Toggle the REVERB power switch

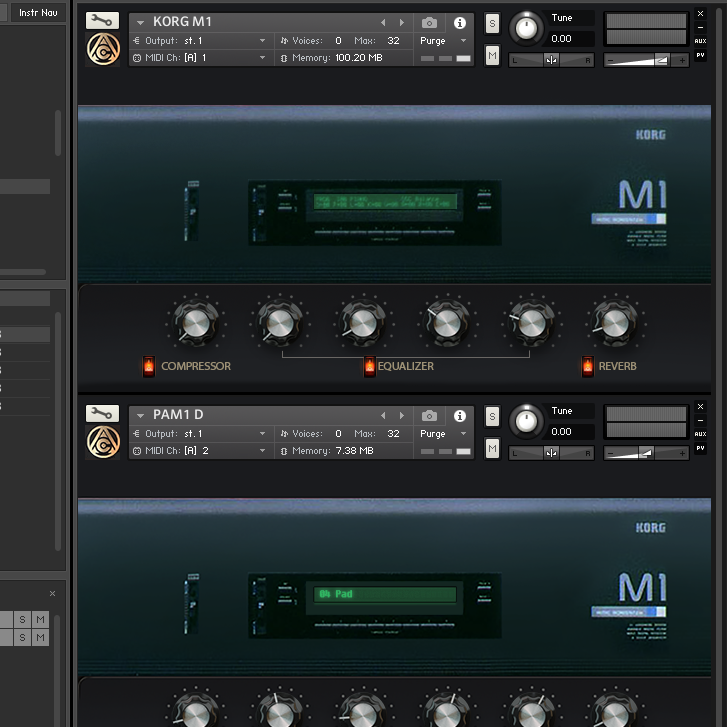[587, 366]
